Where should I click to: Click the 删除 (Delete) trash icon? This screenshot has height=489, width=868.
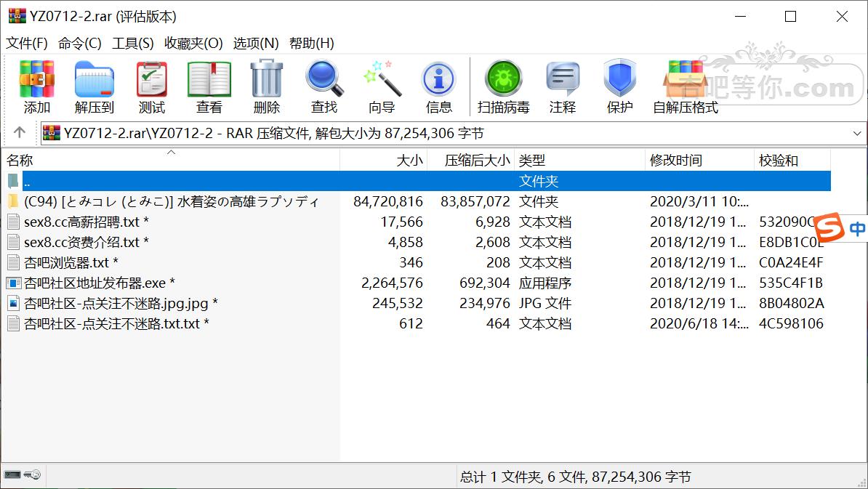pyautogui.click(x=267, y=87)
